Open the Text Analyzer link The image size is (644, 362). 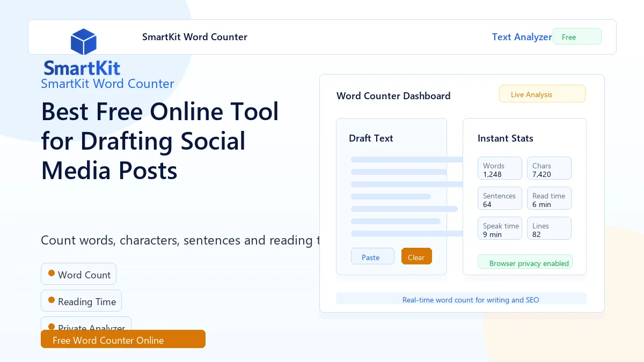[x=522, y=37]
